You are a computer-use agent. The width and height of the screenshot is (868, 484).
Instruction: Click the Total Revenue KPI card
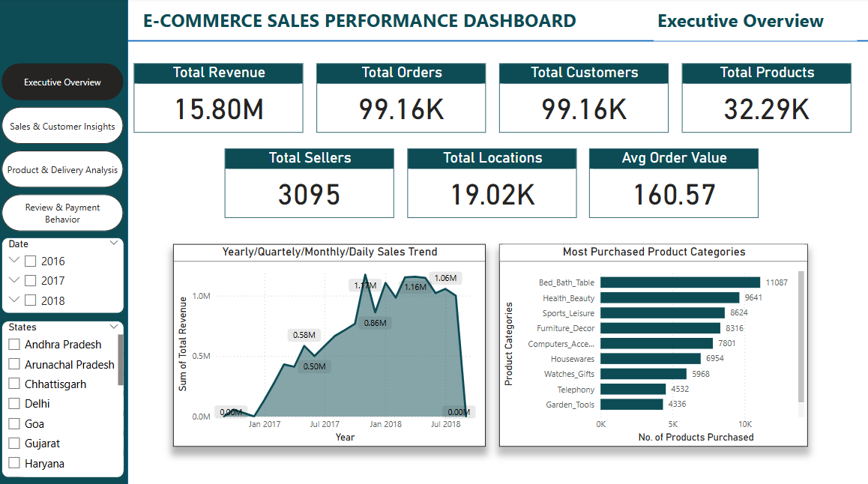217,97
